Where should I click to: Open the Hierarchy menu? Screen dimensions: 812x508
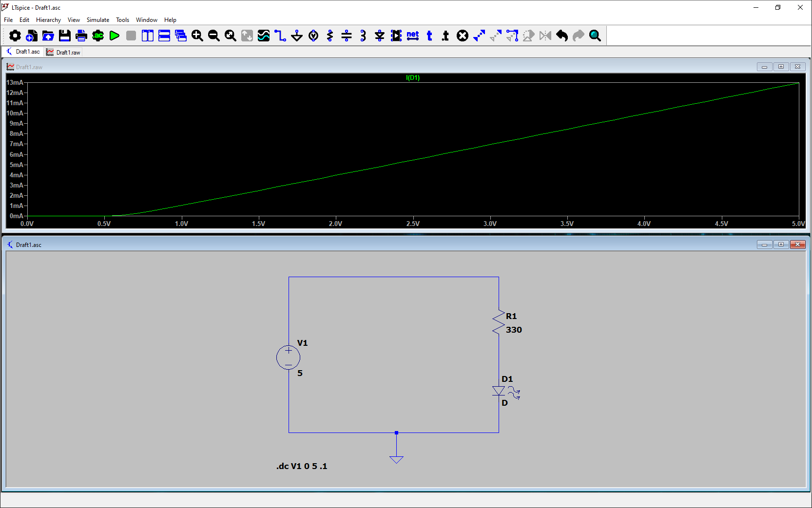click(48, 20)
